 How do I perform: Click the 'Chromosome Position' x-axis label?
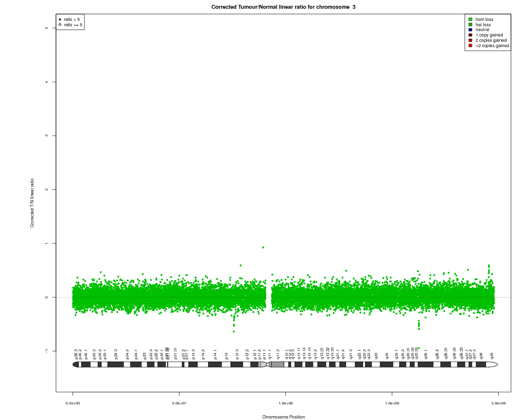[x=283, y=417]
